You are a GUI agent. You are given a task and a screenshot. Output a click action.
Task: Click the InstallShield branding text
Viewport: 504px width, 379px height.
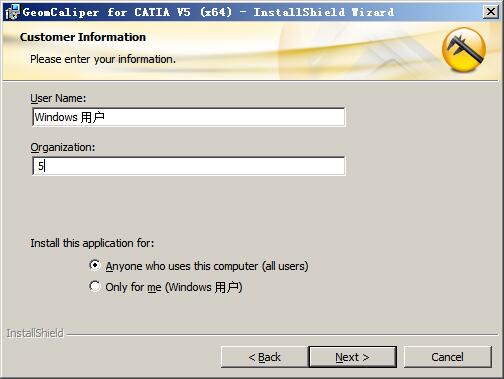tap(35, 333)
